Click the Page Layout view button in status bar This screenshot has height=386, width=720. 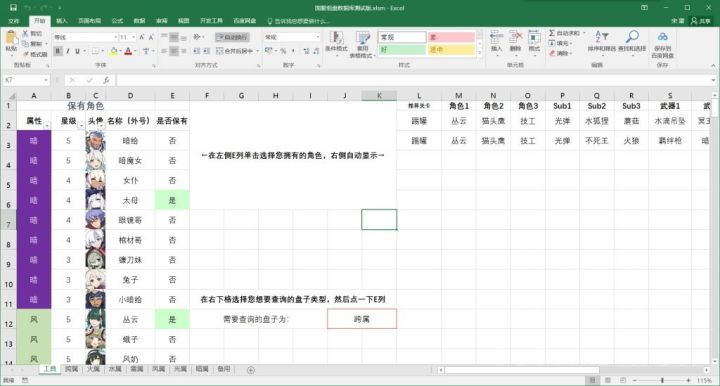(x=608, y=380)
